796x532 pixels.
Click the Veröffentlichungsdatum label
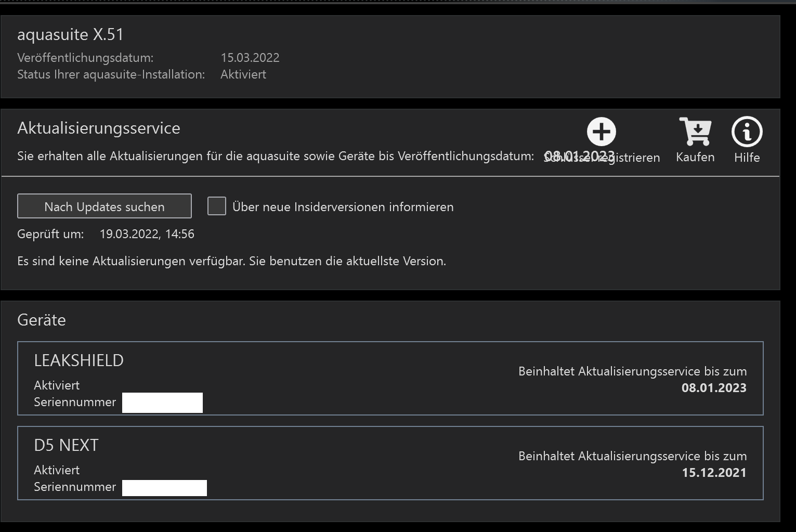[x=85, y=58]
